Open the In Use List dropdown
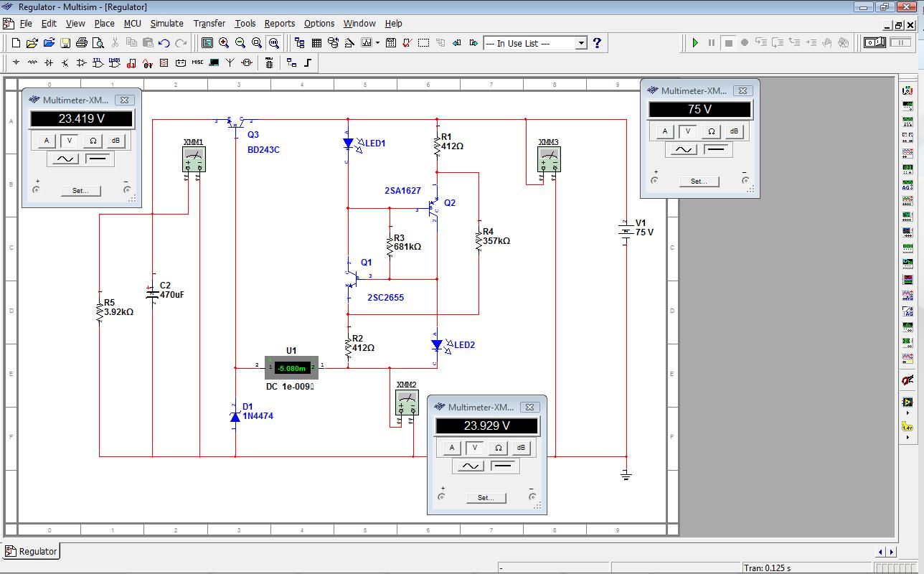Viewport: 924px width, 574px height. pos(580,43)
